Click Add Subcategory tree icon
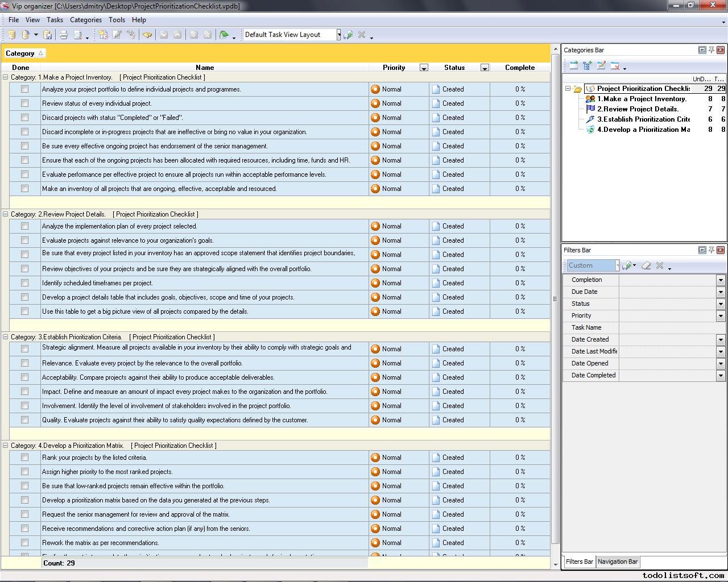This screenshot has width=728, height=582. coord(587,66)
